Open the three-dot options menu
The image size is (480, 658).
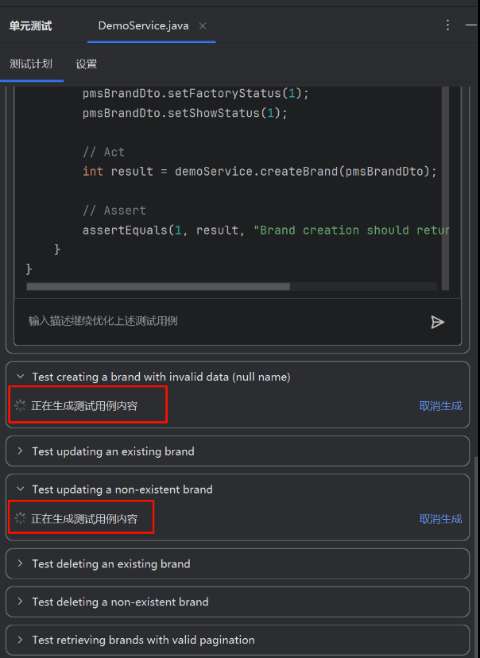[x=448, y=25]
